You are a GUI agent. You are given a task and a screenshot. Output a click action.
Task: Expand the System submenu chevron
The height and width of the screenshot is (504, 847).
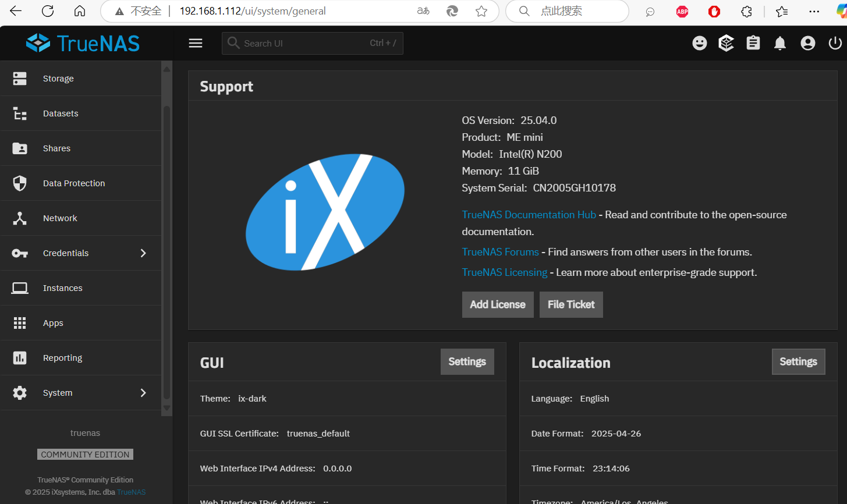click(143, 393)
